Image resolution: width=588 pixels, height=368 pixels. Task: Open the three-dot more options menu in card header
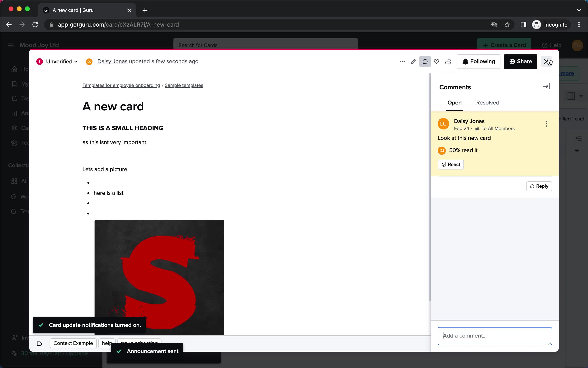(402, 62)
